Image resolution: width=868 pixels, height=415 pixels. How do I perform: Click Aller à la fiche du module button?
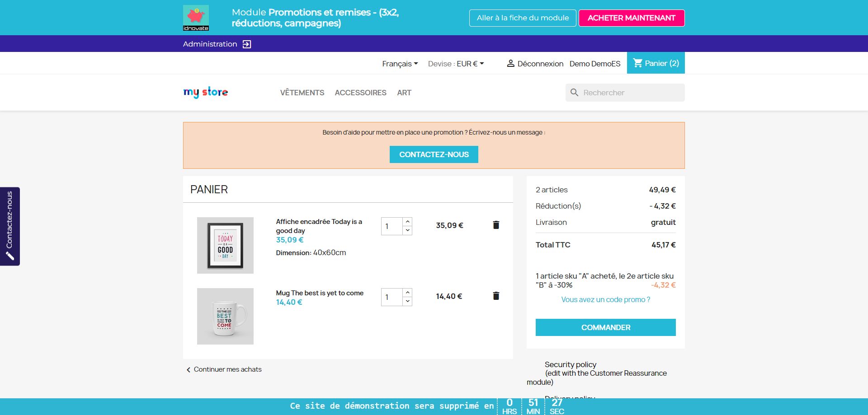[x=523, y=18]
